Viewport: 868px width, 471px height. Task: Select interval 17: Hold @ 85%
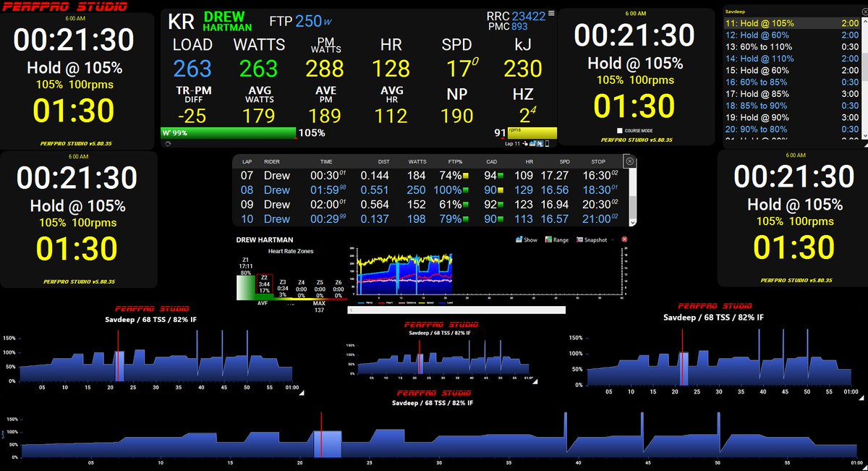pyautogui.click(x=791, y=94)
